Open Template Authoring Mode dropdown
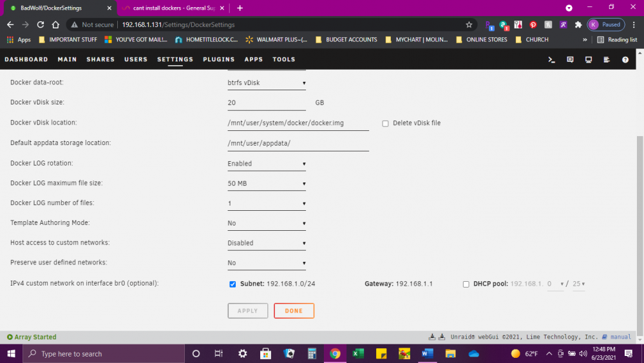The width and height of the screenshot is (644, 363). [x=267, y=223]
